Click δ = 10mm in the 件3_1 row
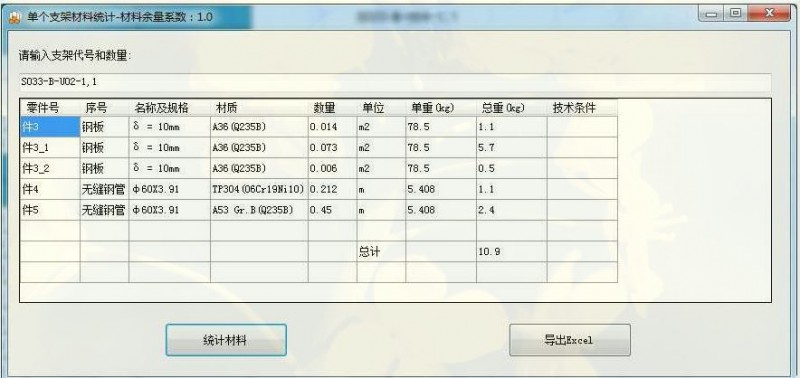Image resolution: width=800 pixels, height=378 pixels. 169,148
